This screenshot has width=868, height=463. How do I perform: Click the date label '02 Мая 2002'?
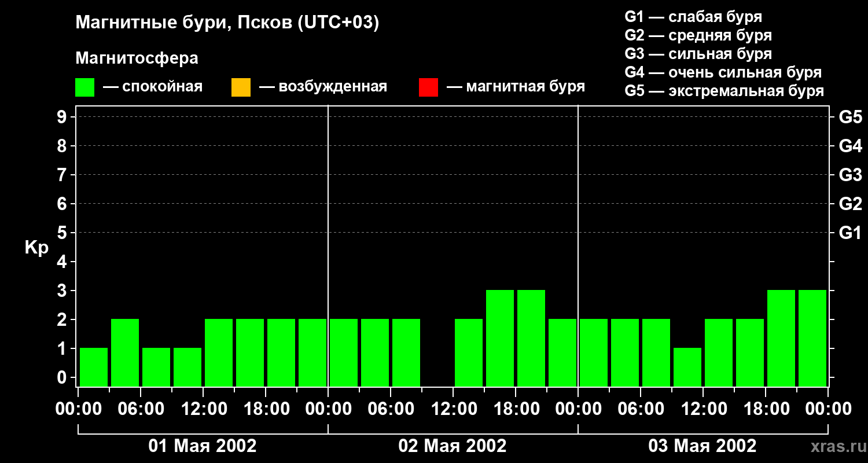pyautogui.click(x=453, y=446)
